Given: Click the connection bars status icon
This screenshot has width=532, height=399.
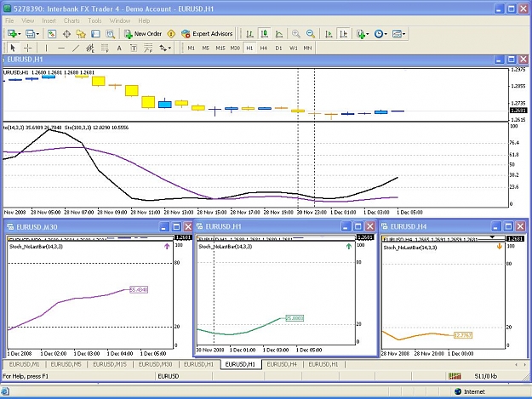Looking at the screenshot, I should 455,376.
